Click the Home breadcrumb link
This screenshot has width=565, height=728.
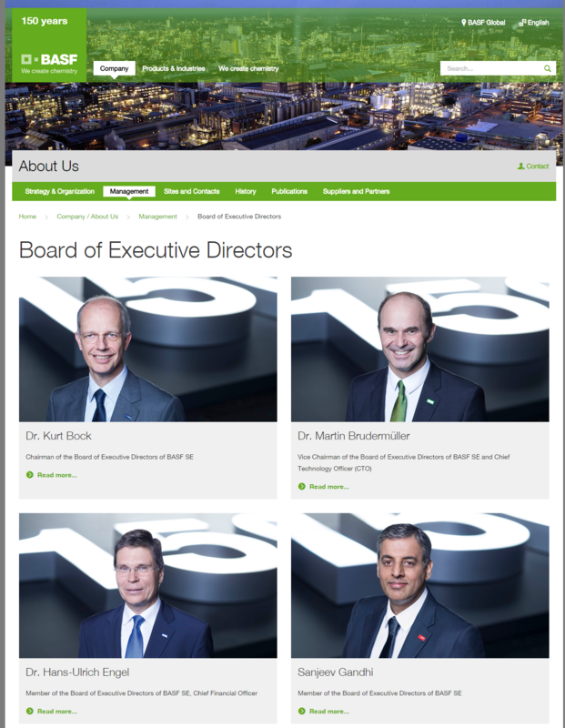[x=27, y=217]
